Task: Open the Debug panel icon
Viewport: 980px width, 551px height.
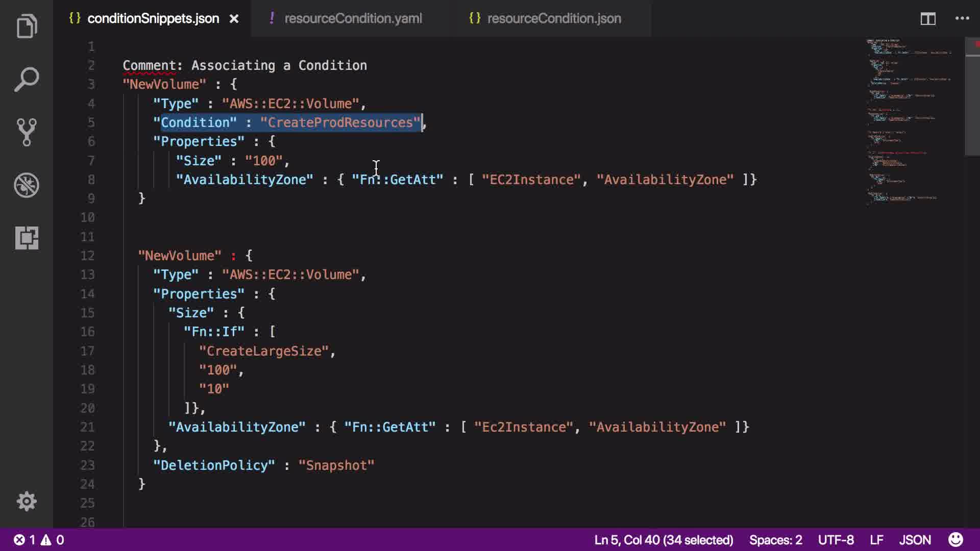Action: tap(27, 185)
